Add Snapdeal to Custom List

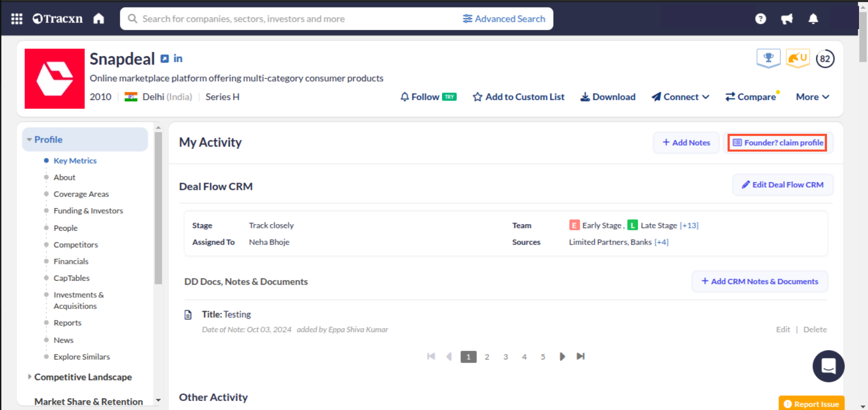coord(518,97)
